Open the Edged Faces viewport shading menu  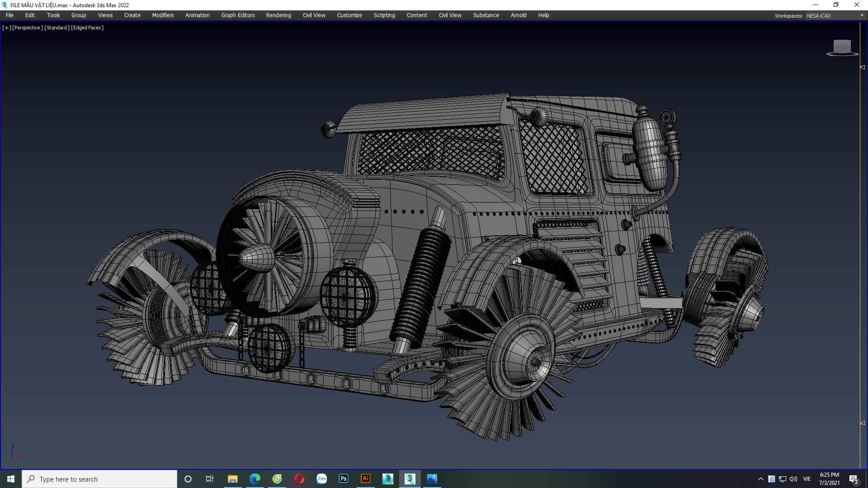click(87, 28)
